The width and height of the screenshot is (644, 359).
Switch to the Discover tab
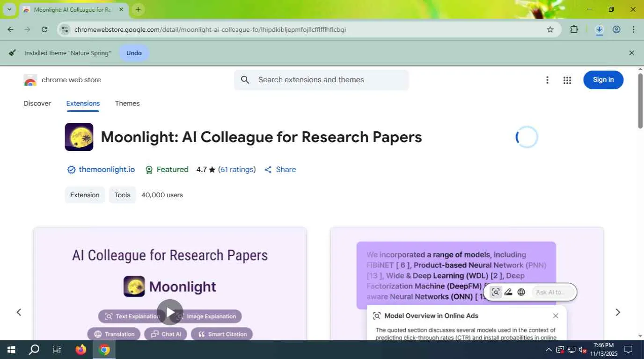click(x=37, y=103)
